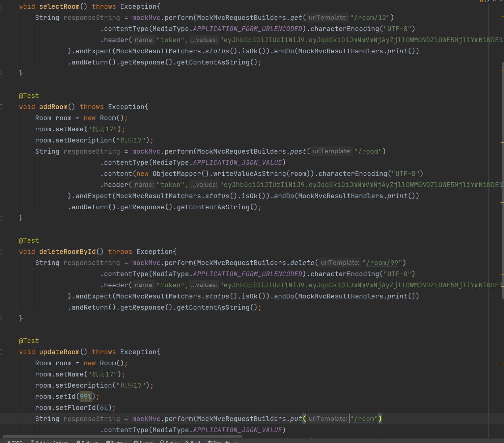Click fold end marker closing selectRoom
504x443 pixels.
click(1, 73)
